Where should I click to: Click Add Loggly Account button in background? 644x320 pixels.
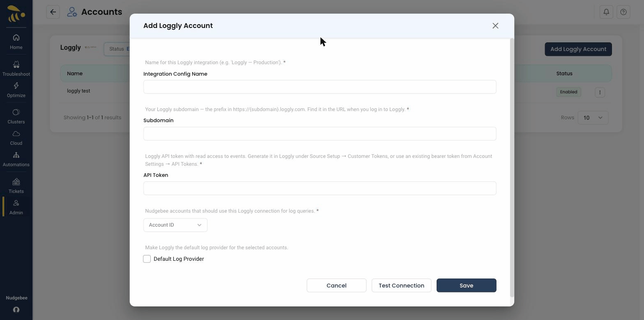tap(578, 49)
